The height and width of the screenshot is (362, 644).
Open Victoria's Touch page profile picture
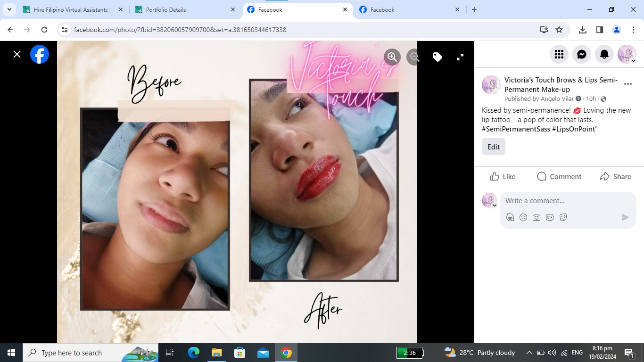pos(491,85)
